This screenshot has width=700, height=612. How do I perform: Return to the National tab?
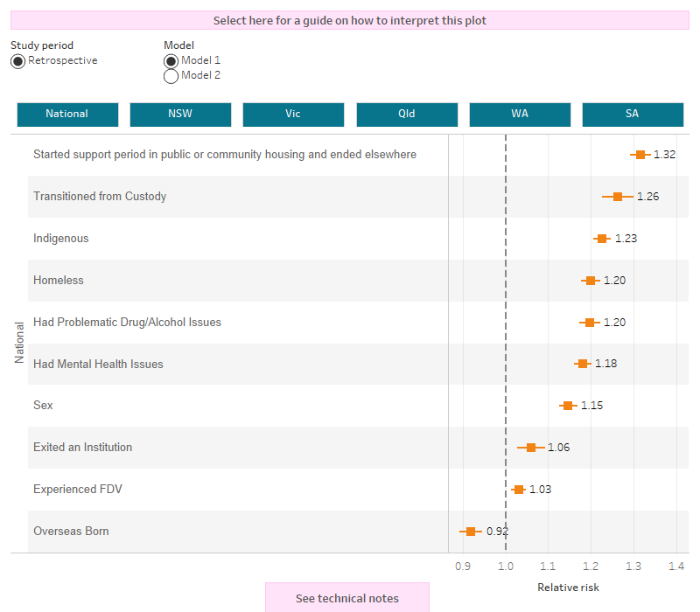click(x=67, y=114)
